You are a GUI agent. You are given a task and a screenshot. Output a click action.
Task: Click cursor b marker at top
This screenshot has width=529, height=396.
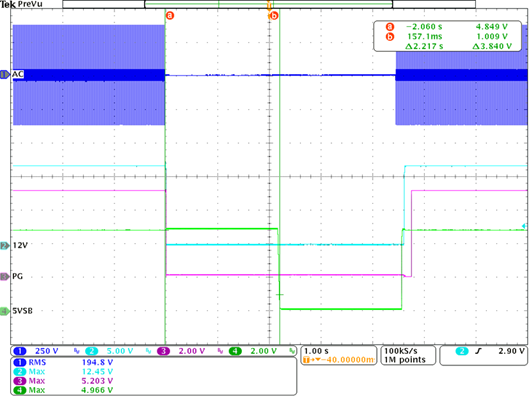tap(274, 15)
